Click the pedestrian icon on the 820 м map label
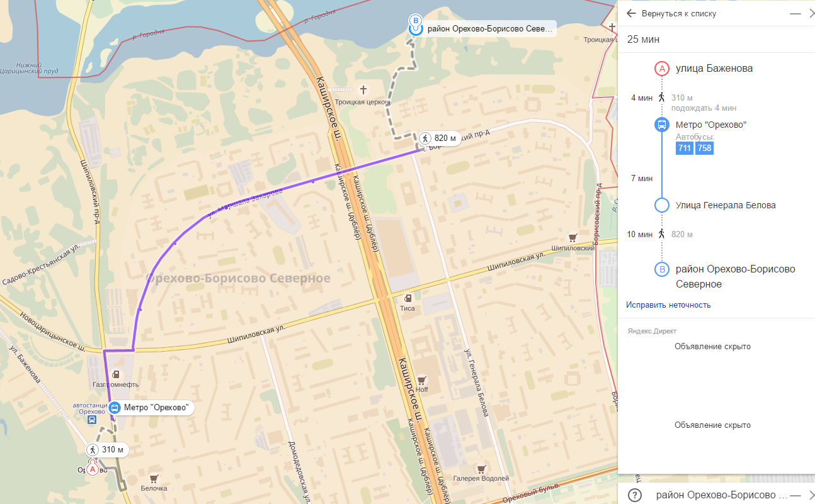This screenshot has height=504, width=815. (x=425, y=138)
